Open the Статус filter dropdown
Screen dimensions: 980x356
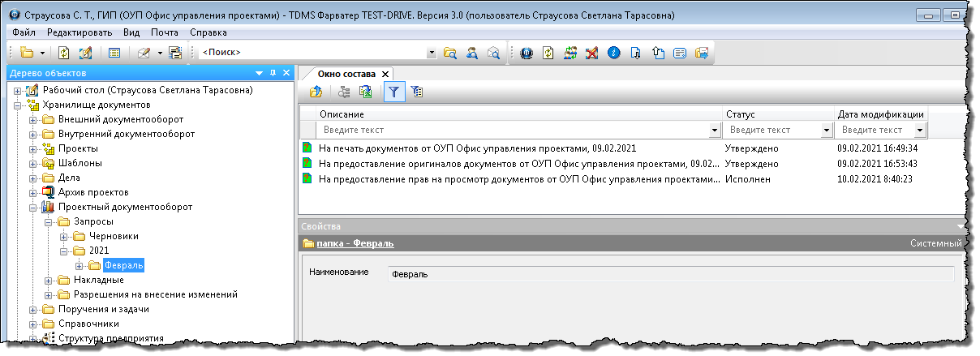[827, 130]
